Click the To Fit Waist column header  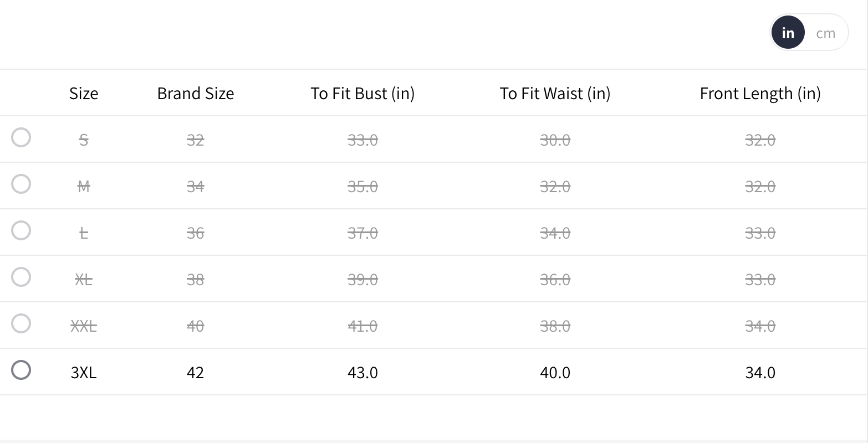tap(555, 93)
